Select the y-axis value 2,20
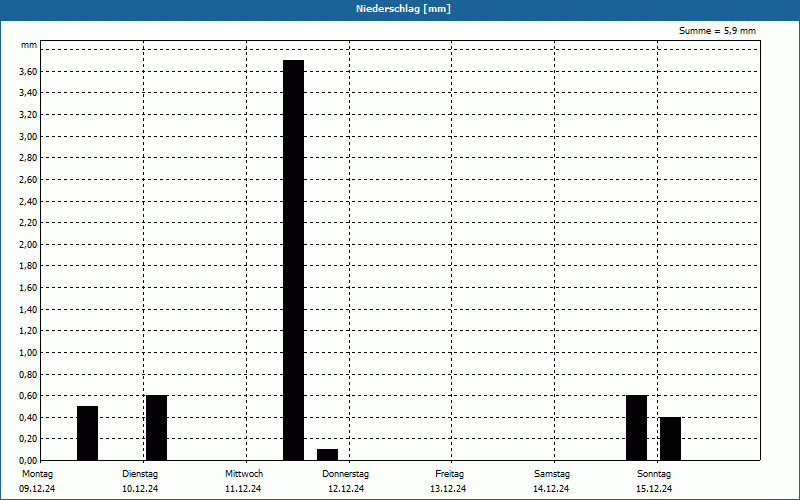This screenshot has width=800, height=500. (28, 223)
